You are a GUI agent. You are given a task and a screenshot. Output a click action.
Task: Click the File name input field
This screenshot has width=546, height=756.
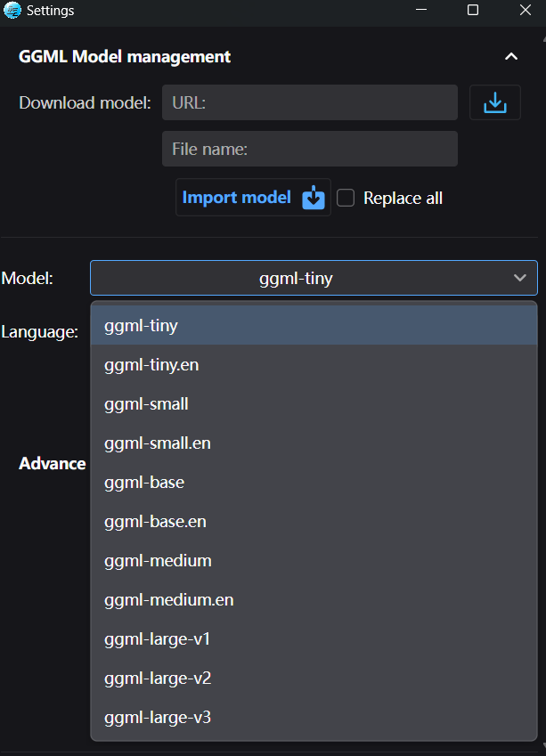(x=310, y=149)
